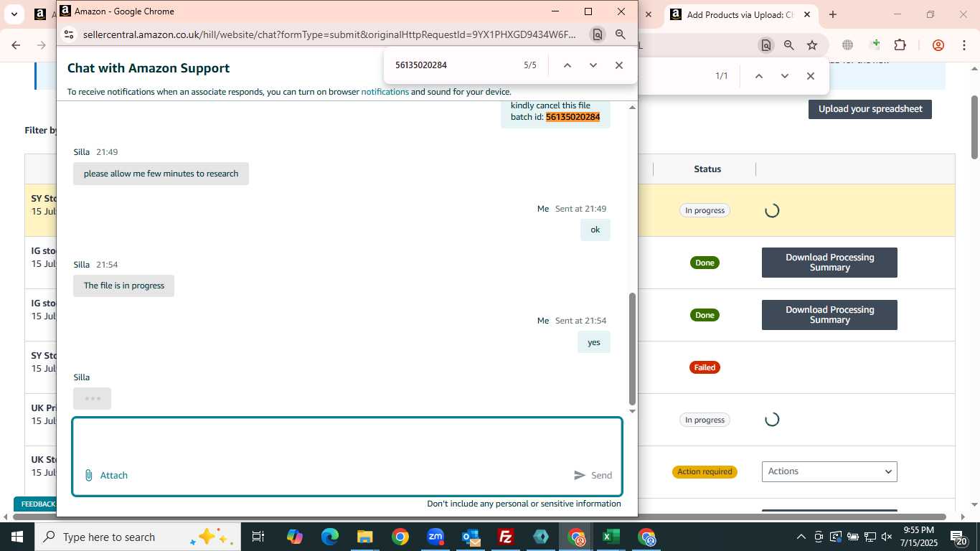
Task: Previous result in background find bar
Action: 758,76
